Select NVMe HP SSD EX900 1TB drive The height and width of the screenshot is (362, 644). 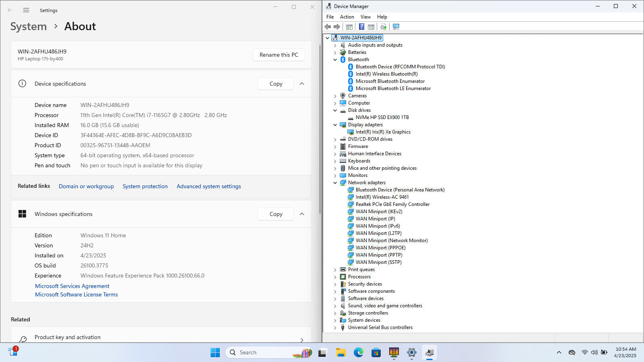pos(382,117)
